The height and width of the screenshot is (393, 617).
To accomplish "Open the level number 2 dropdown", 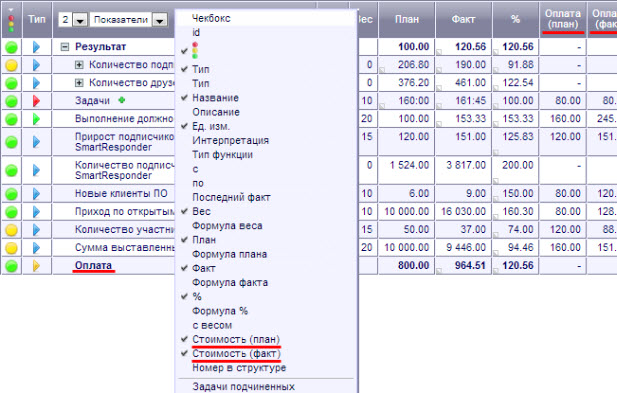I will [80, 20].
